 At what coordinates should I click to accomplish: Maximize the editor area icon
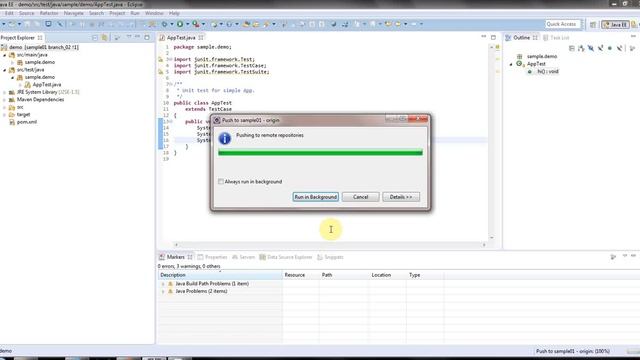[x=493, y=38]
